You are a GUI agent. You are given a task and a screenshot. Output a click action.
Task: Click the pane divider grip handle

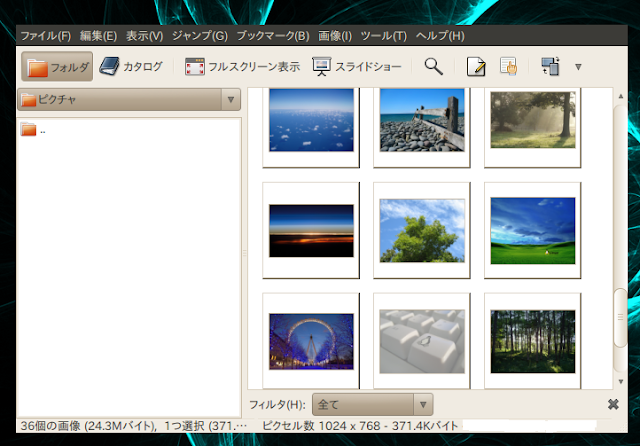coord(244,253)
